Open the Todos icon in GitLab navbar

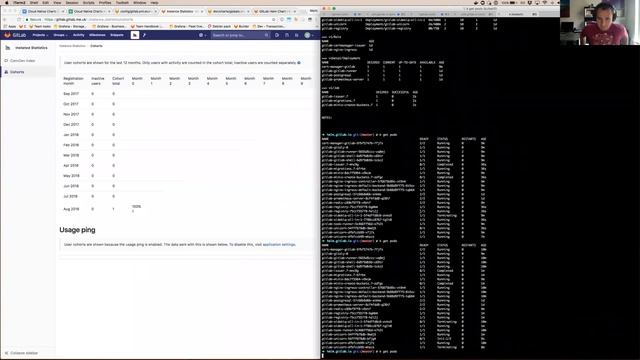click(x=297, y=35)
